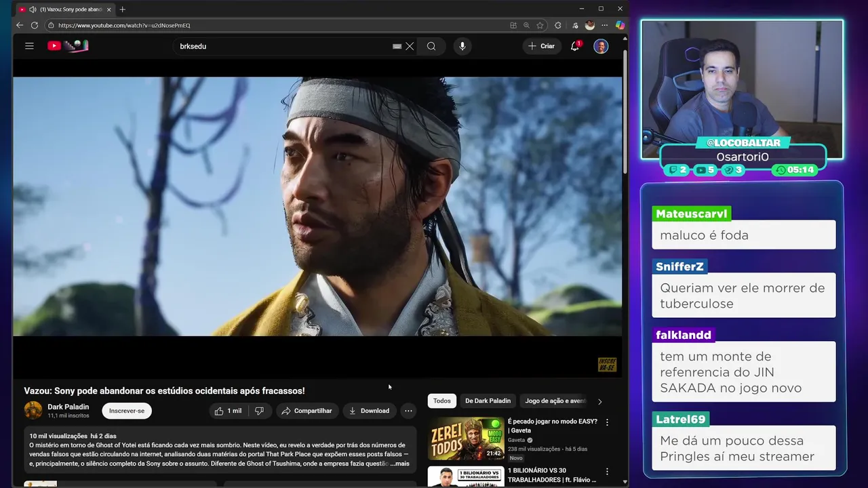This screenshot has width=868, height=488.
Task: Start voice search with microphone icon
Action: [462, 46]
